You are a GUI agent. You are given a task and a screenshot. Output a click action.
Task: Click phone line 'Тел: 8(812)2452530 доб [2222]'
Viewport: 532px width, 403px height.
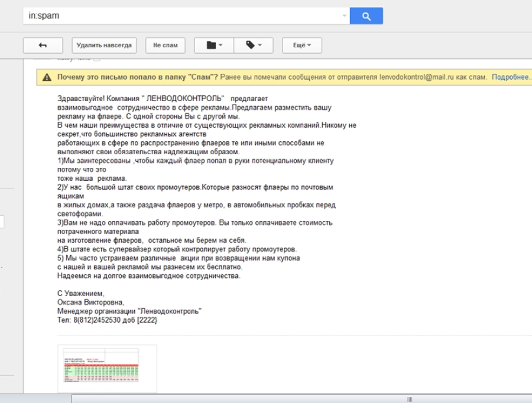click(x=107, y=320)
